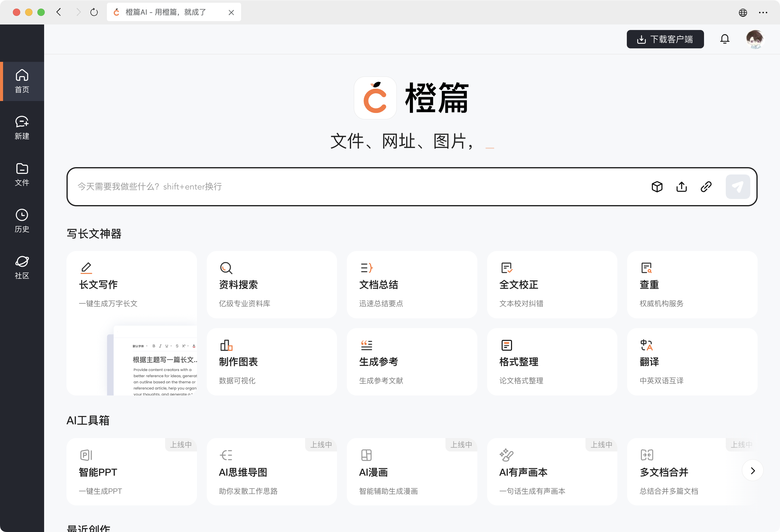Click the 亿级专业资料库 description
This screenshot has height=532, width=780.
[x=244, y=304]
